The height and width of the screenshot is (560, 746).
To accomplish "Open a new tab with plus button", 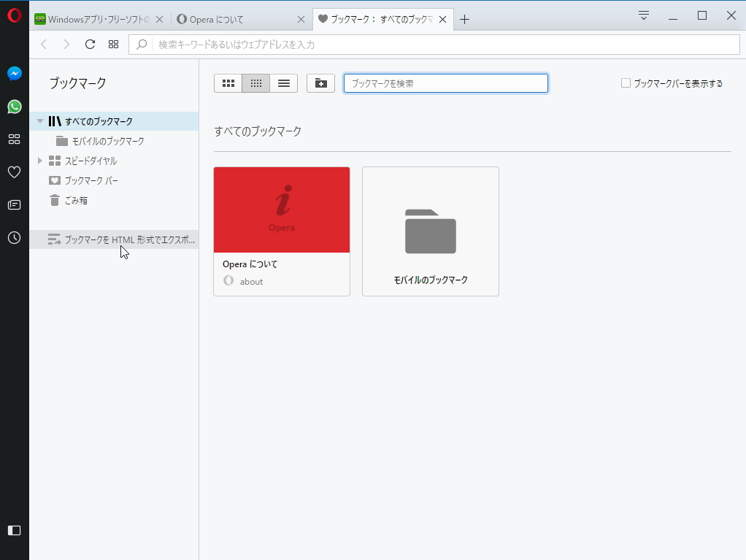I will (x=465, y=19).
